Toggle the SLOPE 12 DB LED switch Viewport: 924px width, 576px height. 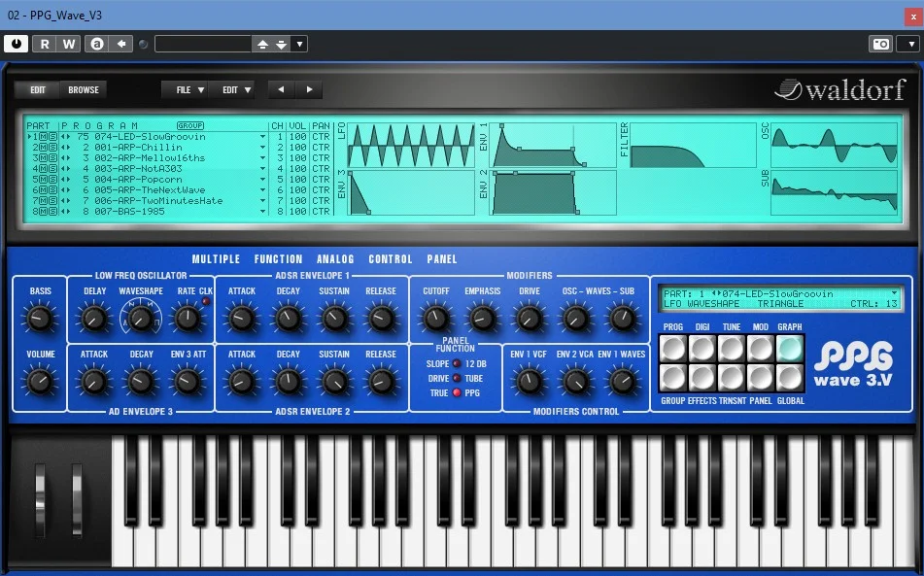coord(456,363)
